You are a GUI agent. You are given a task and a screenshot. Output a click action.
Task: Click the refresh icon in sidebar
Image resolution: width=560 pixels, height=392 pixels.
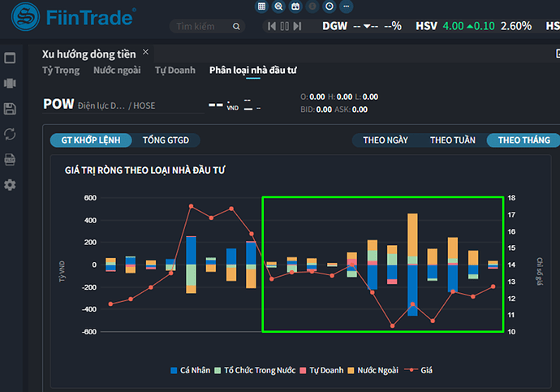pyautogui.click(x=10, y=134)
